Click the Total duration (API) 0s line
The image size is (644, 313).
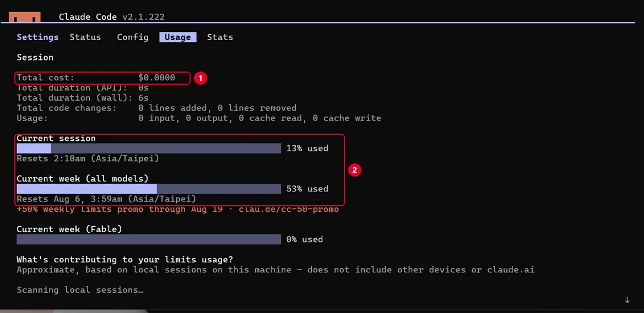coord(83,88)
